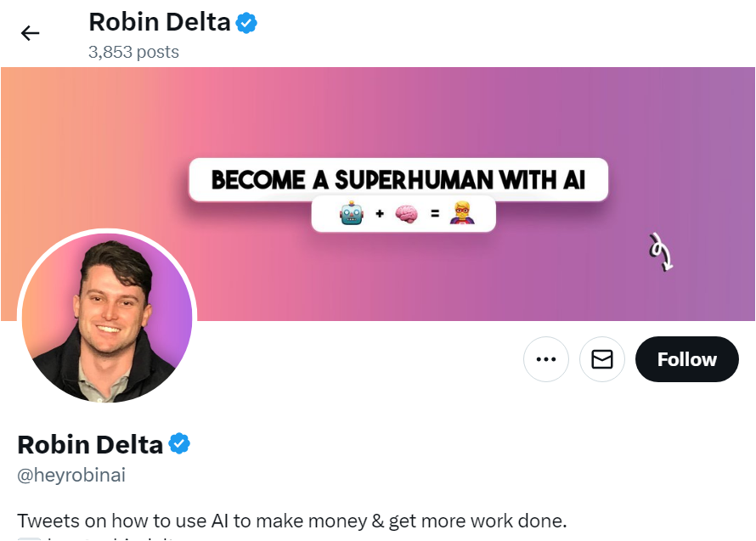
Task: Click the profile name "Robin Delta" below the photo
Action: point(90,444)
